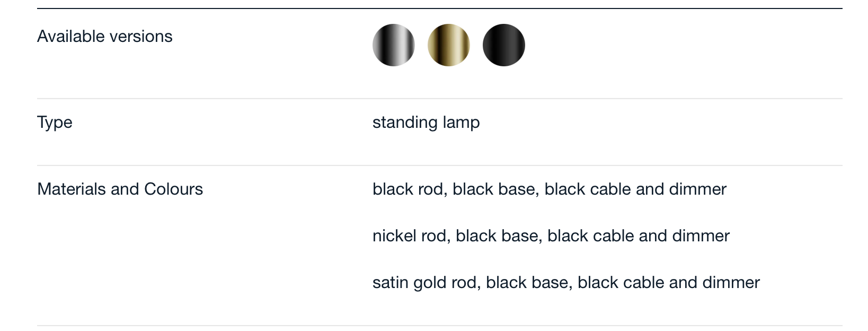Pick the black finish swatch
Viewport: 868px width, 331px height.
tap(504, 45)
